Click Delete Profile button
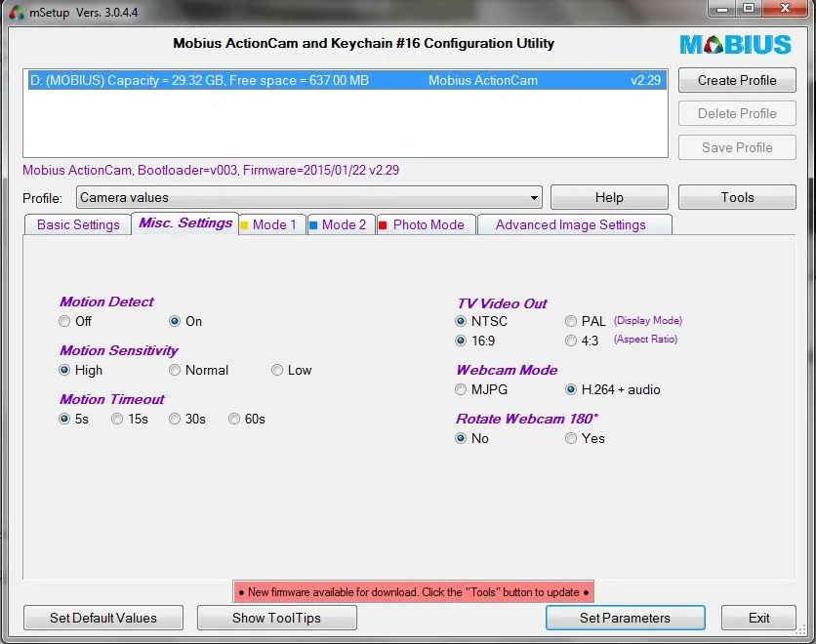Screen dimensions: 816x644 [x=737, y=113]
